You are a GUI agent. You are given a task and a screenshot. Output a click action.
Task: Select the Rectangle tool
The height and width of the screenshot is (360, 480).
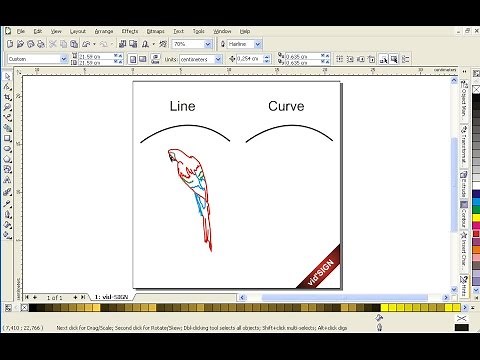tap(7, 138)
